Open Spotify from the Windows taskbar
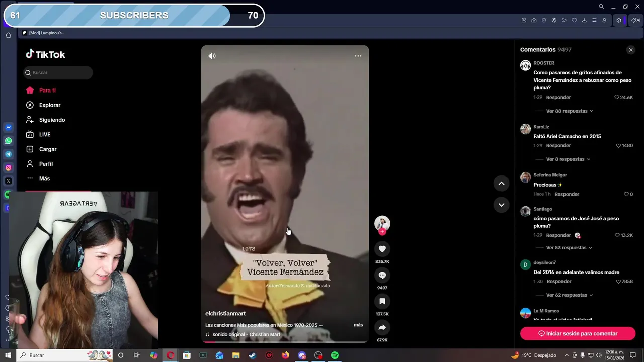The width and height of the screenshot is (644, 362). (335, 355)
